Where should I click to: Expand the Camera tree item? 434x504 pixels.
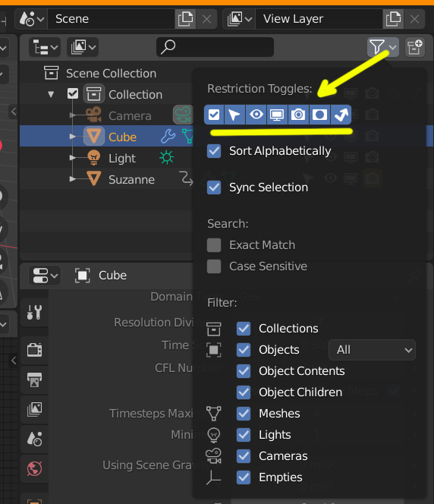click(x=73, y=115)
